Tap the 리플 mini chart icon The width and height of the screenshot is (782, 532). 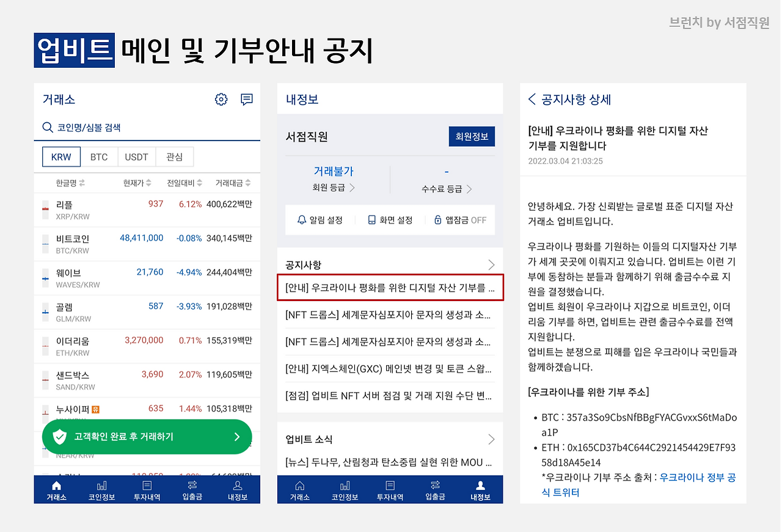click(45, 210)
